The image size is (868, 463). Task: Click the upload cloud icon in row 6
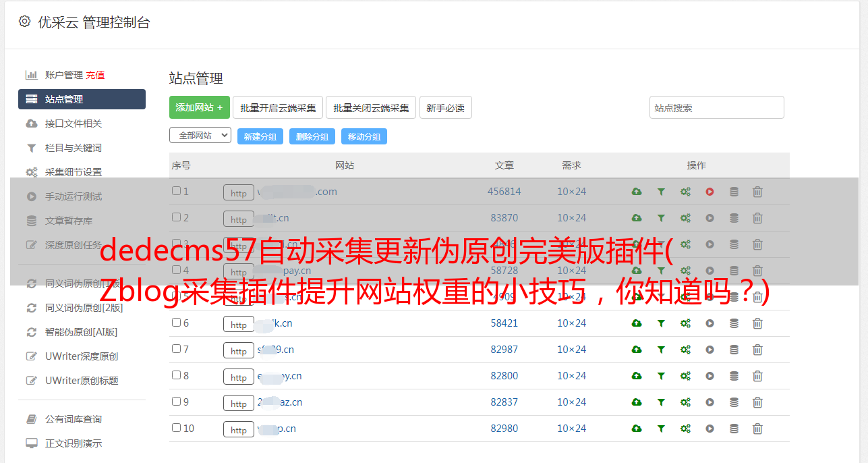pyautogui.click(x=637, y=323)
